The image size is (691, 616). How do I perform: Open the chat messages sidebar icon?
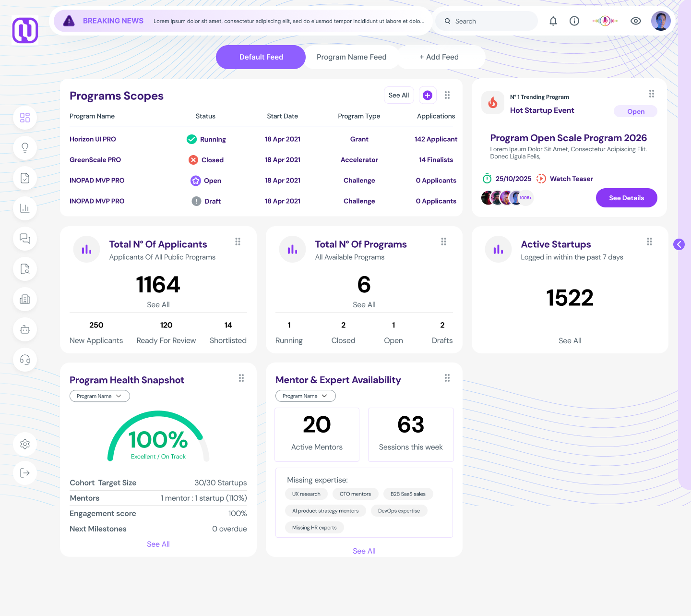click(x=25, y=239)
